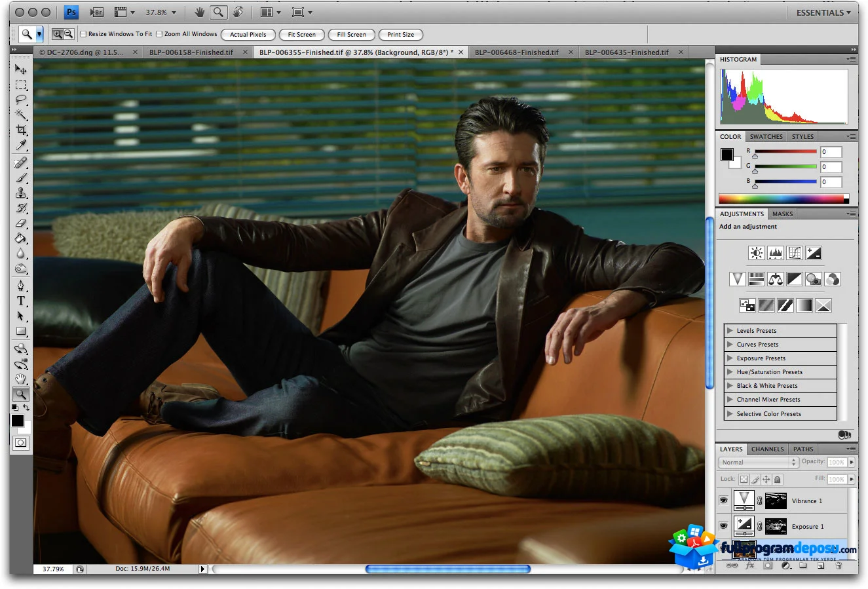The image size is (868, 589).
Task: Add a Color Balance adjustment
Action: tap(776, 279)
